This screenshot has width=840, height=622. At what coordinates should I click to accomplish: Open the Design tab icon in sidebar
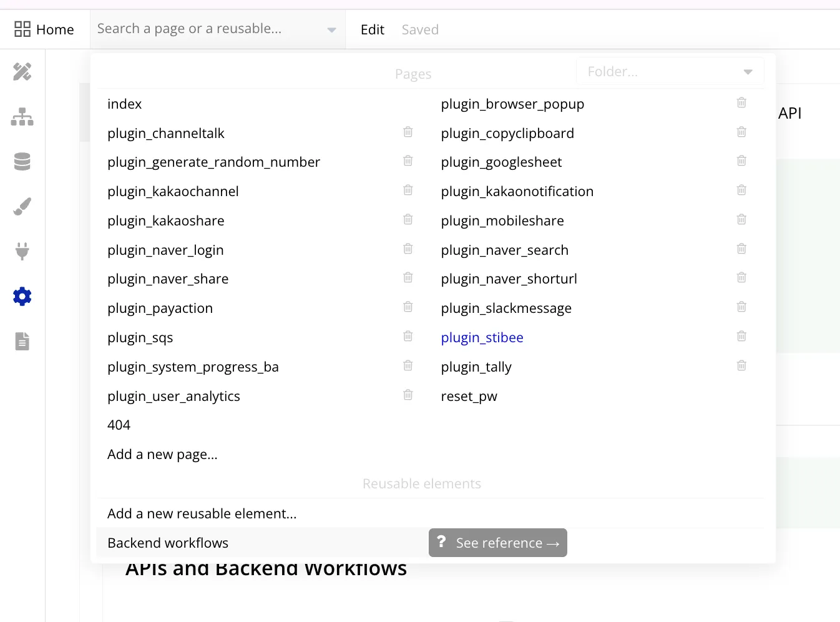pyautogui.click(x=22, y=72)
